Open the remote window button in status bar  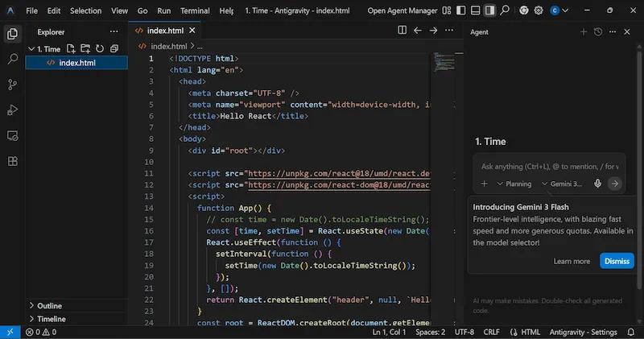(10, 332)
